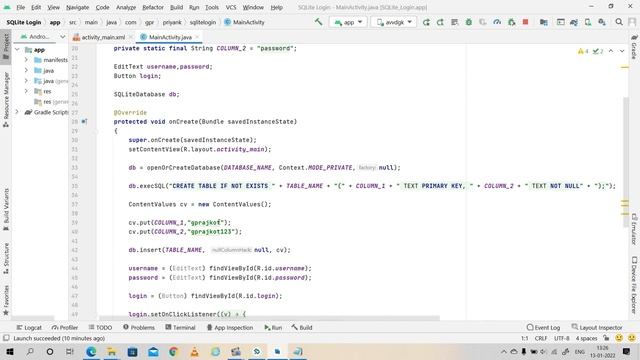This screenshot has height=360, width=640.
Task: Open the AVD Manager icon
Action: [588, 22]
